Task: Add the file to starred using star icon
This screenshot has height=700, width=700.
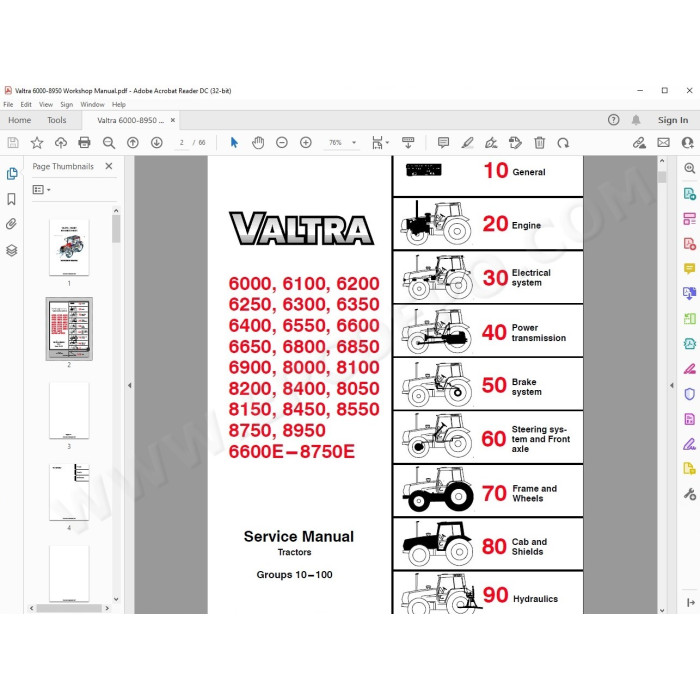Action: point(37,143)
